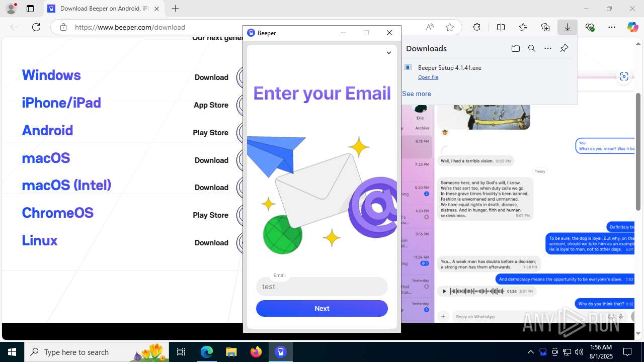This screenshot has width=644, height=362.
Task: Click the Windows platform heading
Action: click(51, 75)
